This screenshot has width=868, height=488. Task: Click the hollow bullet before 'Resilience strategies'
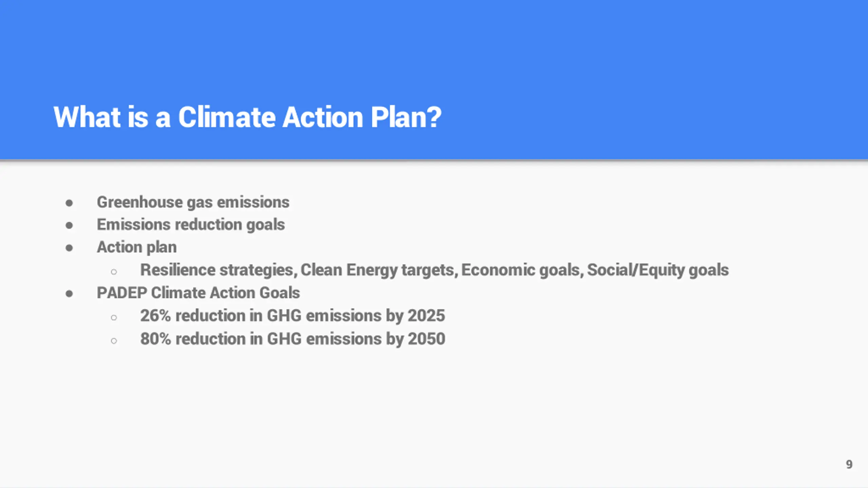(x=114, y=272)
